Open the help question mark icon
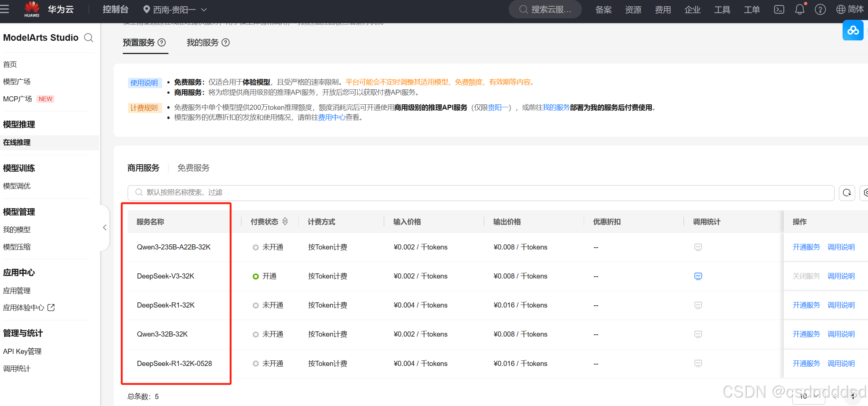This screenshot has width=868, height=406. click(x=820, y=10)
